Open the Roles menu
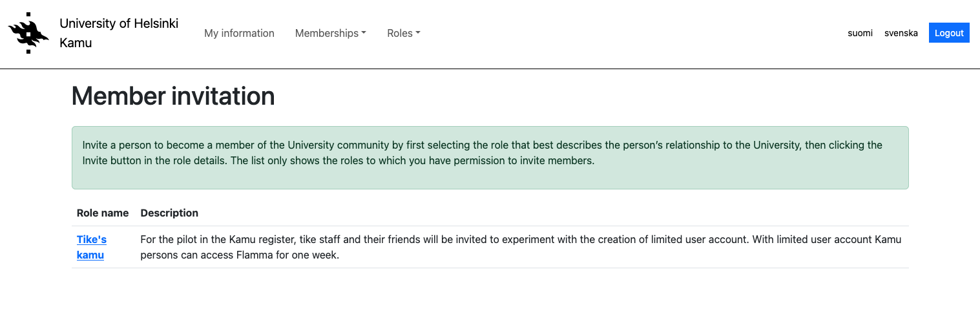The image size is (980, 320). click(x=400, y=33)
